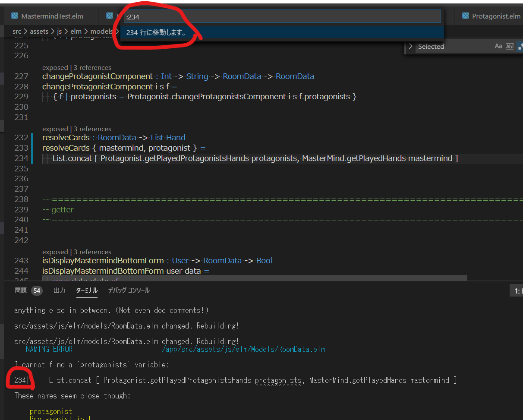Click 'Bool' return type on line 243
Viewport: 523px width, 420px height.
[x=264, y=261]
